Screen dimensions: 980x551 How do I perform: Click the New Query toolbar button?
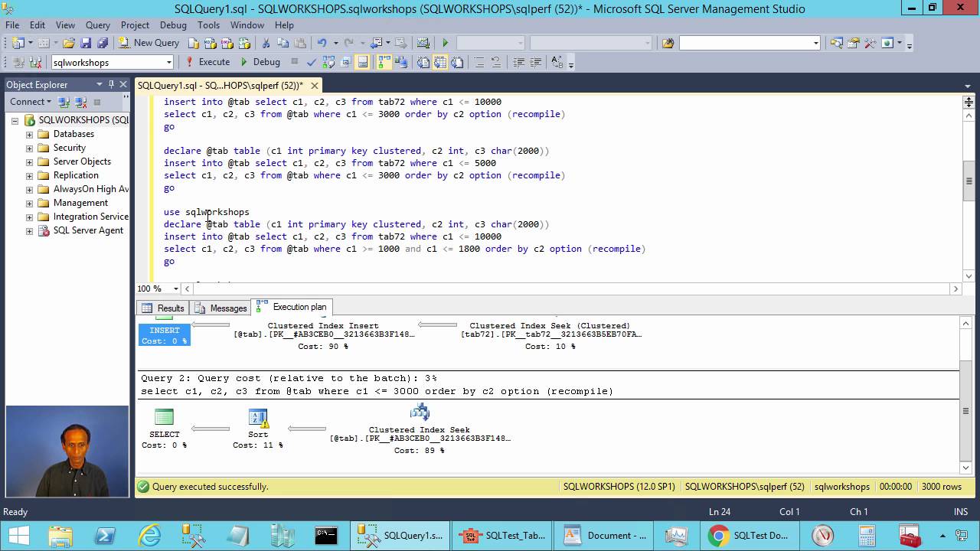[149, 43]
